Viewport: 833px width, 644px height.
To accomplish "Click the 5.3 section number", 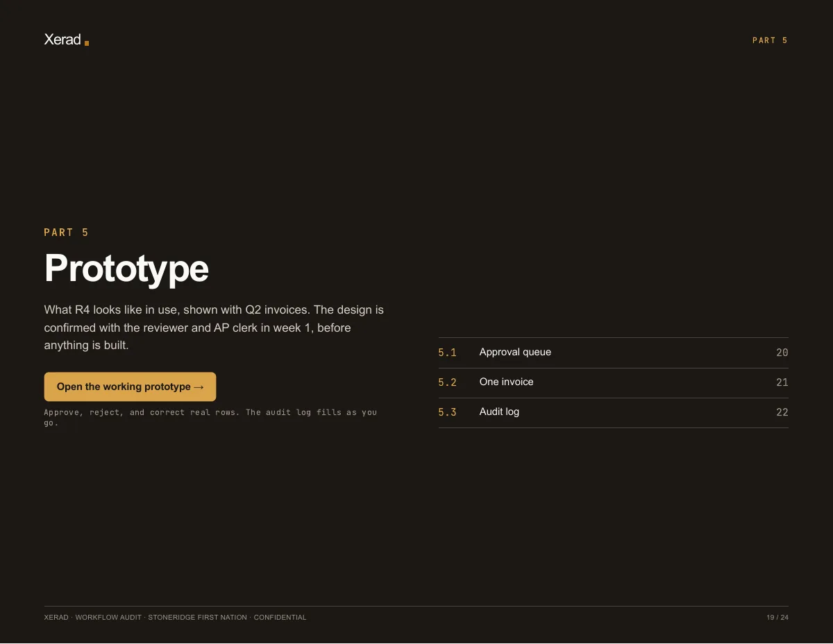I will tap(447, 412).
